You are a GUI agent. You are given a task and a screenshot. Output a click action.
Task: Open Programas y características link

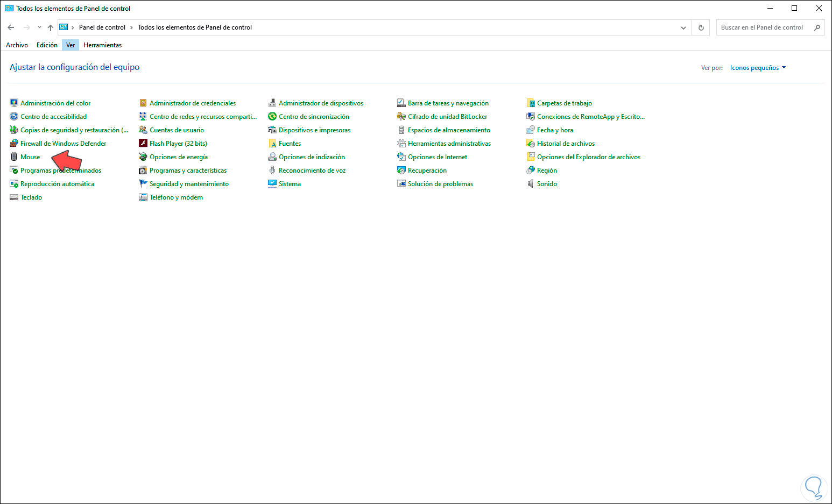(x=188, y=170)
